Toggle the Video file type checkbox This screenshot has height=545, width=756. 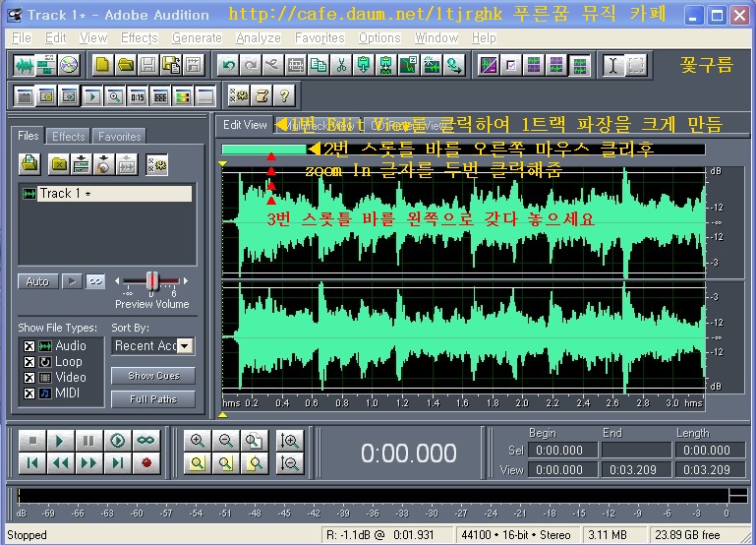pos(29,378)
